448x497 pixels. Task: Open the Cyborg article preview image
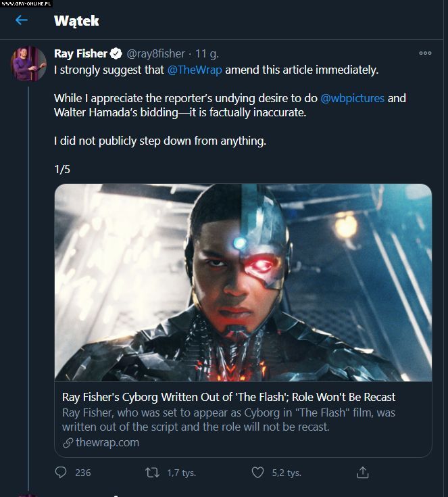pos(243,282)
